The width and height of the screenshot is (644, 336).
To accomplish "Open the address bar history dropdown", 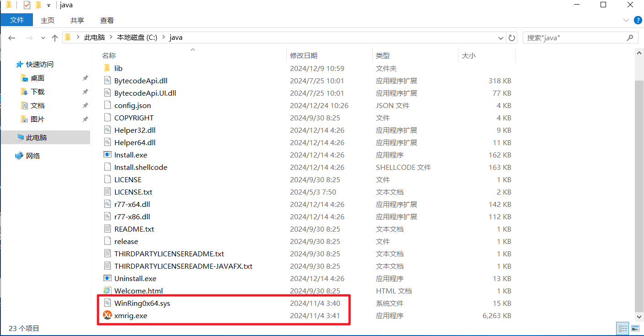I will click(501, 38).
